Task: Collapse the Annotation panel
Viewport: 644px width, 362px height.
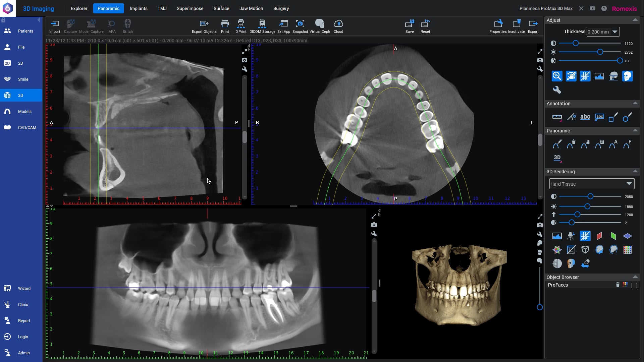Action: click(x=635, y=103)
